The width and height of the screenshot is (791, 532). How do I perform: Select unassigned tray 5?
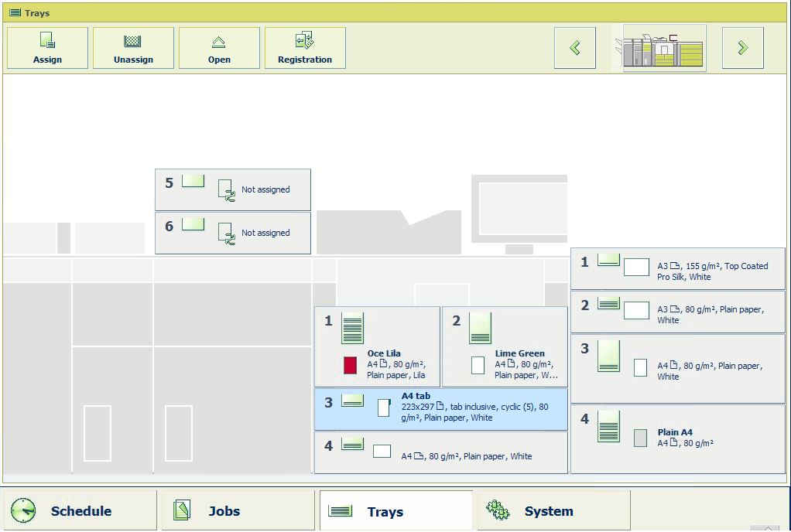(x=233, y=189)
